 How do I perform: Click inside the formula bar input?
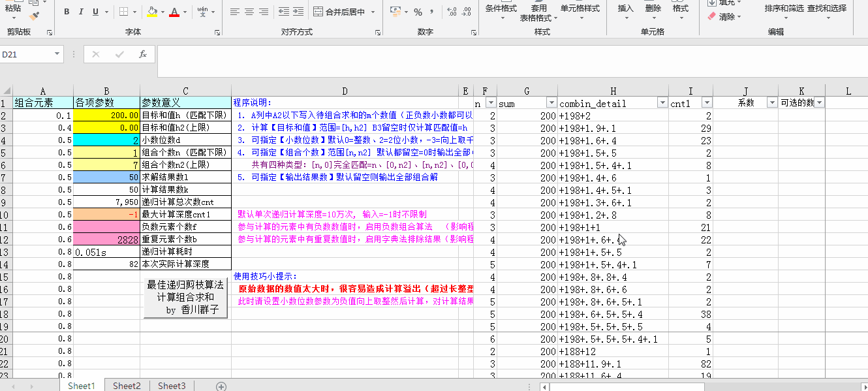512,61
